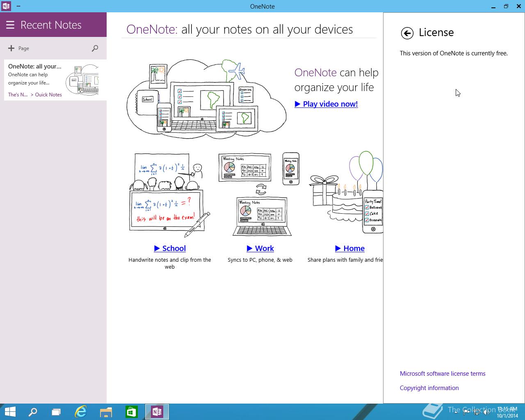Open the title bar ellipsis menu
This screenshot has height=420, width=525.
pos(18,6)
